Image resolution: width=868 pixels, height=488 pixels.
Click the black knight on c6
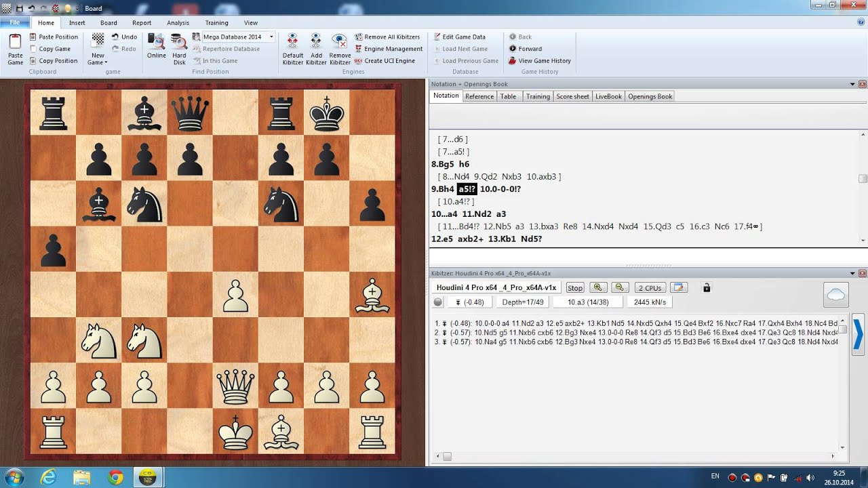(x=144, y=204)
